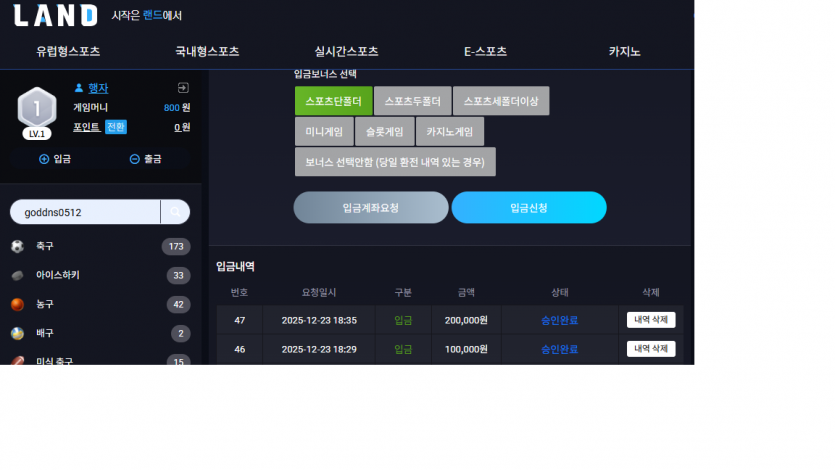Click the LAND logo
835x470 pixels.
[x=55, y=15]
